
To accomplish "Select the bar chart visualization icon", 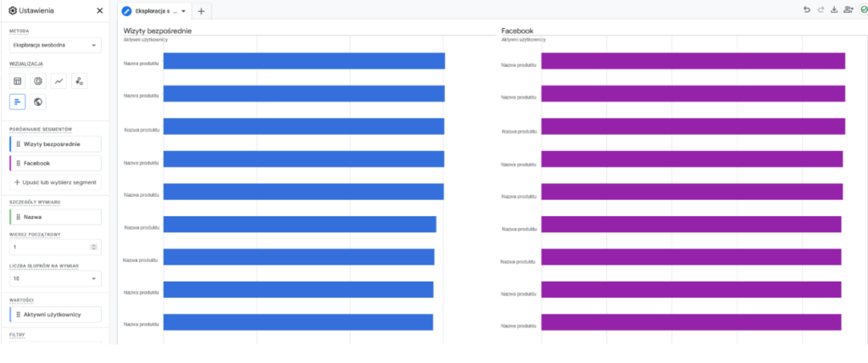I will (18, 102).
